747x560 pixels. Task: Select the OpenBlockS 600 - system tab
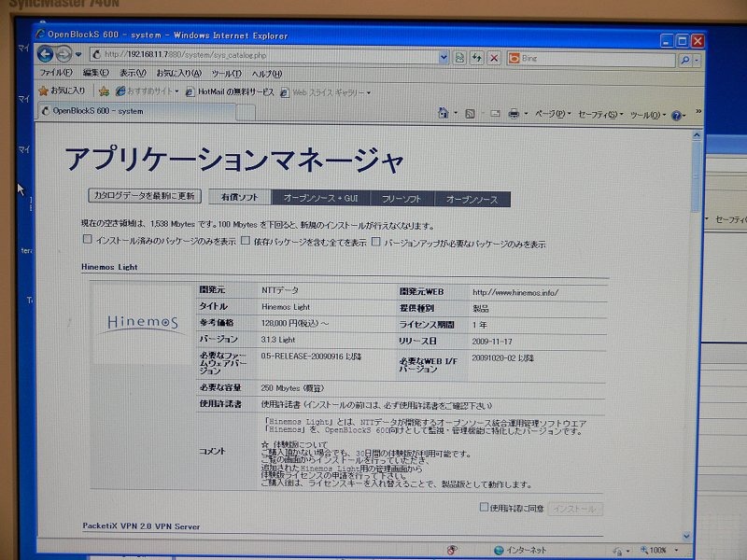[x=137, y=111]
